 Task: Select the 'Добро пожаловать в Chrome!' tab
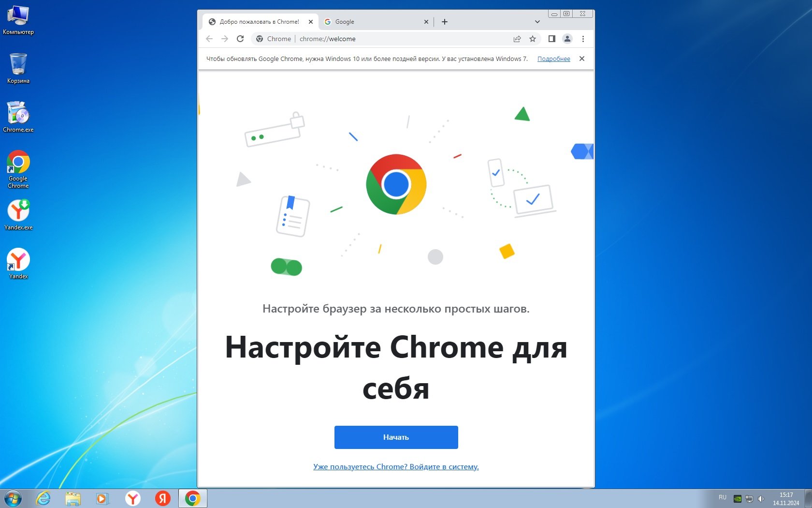(259, 22)
